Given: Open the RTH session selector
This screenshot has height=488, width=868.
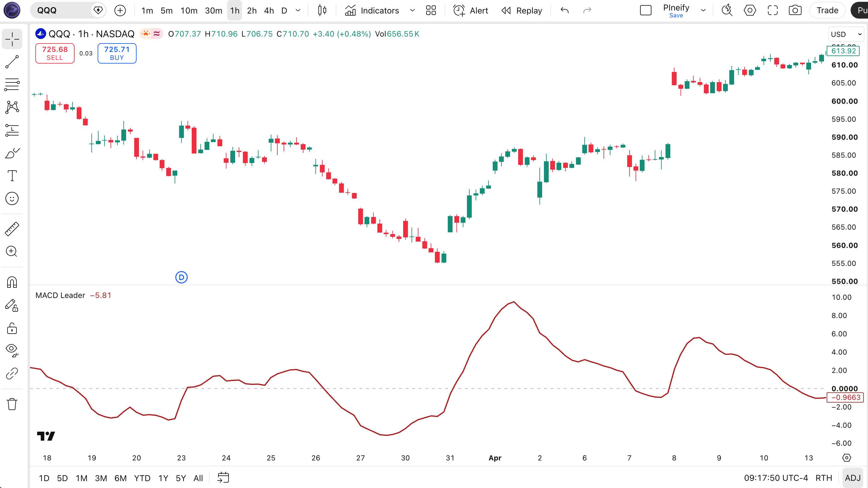Looking at the screenshot, I should [824, 478].
